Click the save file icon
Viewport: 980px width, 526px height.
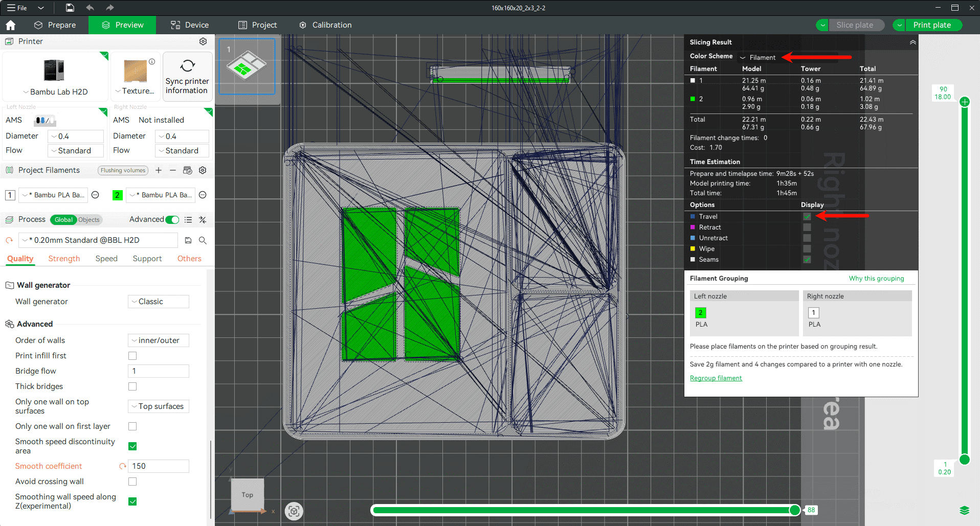(70, 8)
